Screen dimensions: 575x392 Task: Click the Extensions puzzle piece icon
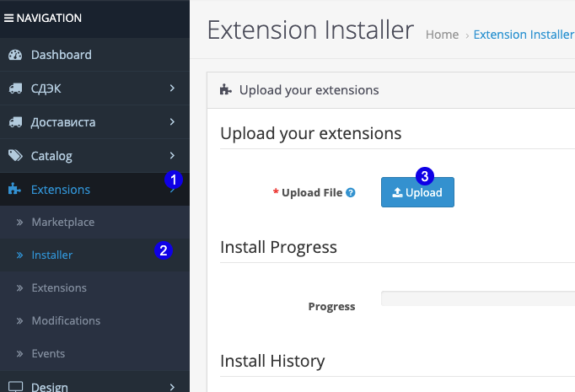15,190
